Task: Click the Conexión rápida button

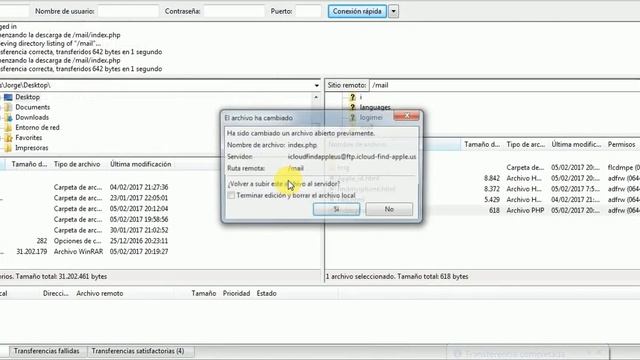Action: tap(357, 11)
